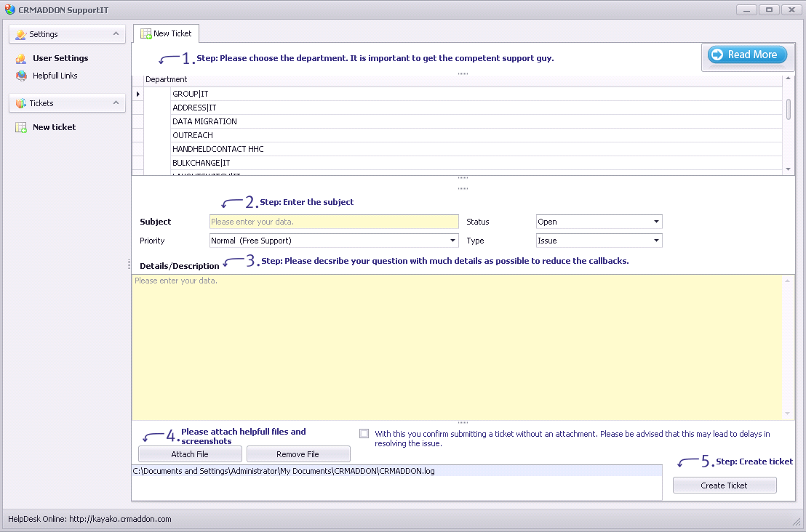This screenshot has height=532, width=806.
Task: Collapse the Settings panel chevron
Action: click(116, 34)
